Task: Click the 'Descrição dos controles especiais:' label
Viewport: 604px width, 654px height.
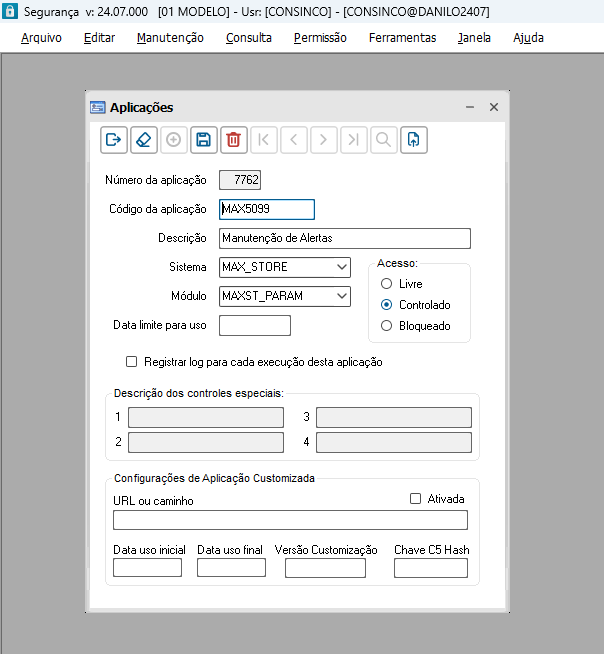Action: 199,393
